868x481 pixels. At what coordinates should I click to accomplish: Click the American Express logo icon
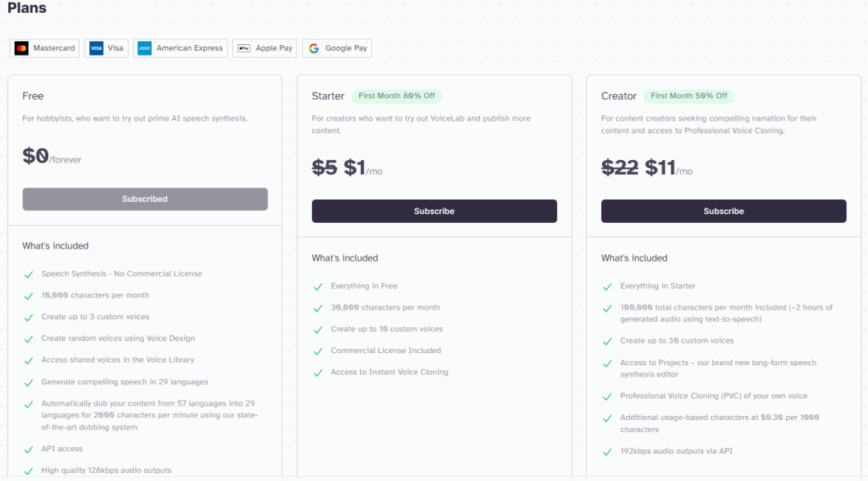point(145,48)
